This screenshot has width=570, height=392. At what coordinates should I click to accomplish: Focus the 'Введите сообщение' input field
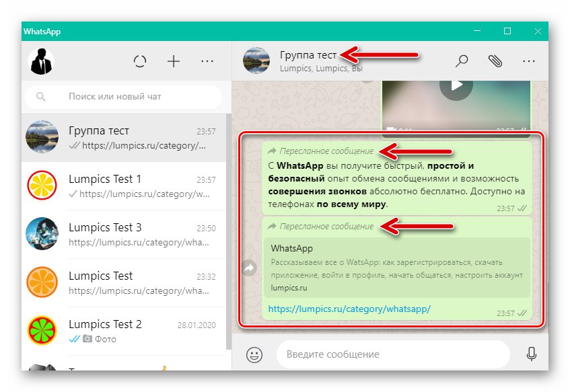393,354
